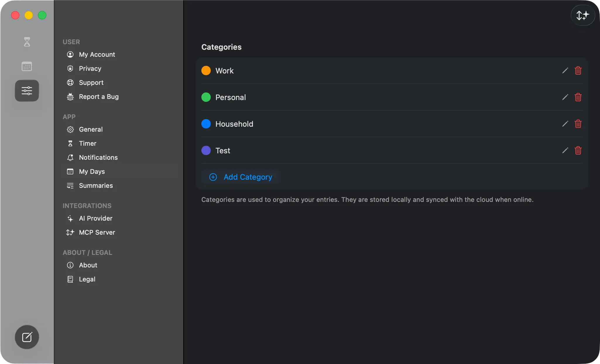The image size is (600, 364).
Task: Open the calendar view in left rail
Action: pyautogui.click(x=27, y=66)
